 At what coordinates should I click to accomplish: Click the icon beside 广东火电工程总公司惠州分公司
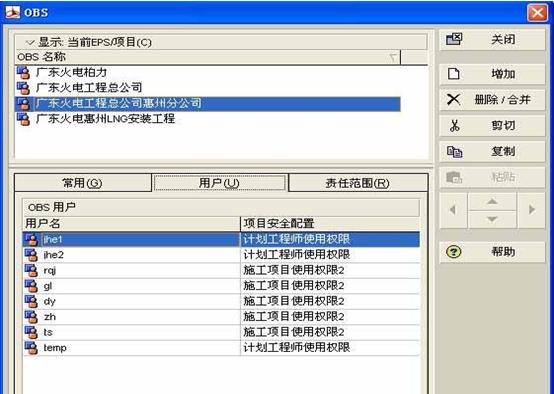coord(23,104)
